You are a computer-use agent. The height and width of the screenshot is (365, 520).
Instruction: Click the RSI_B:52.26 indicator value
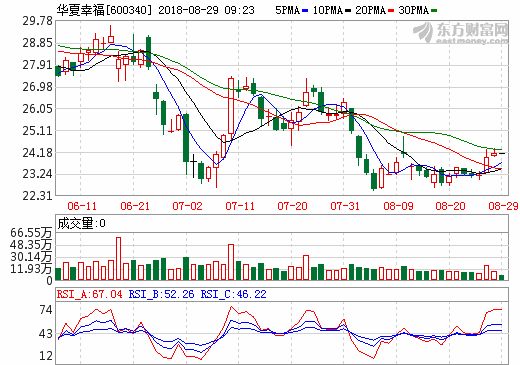pos(161,294)
